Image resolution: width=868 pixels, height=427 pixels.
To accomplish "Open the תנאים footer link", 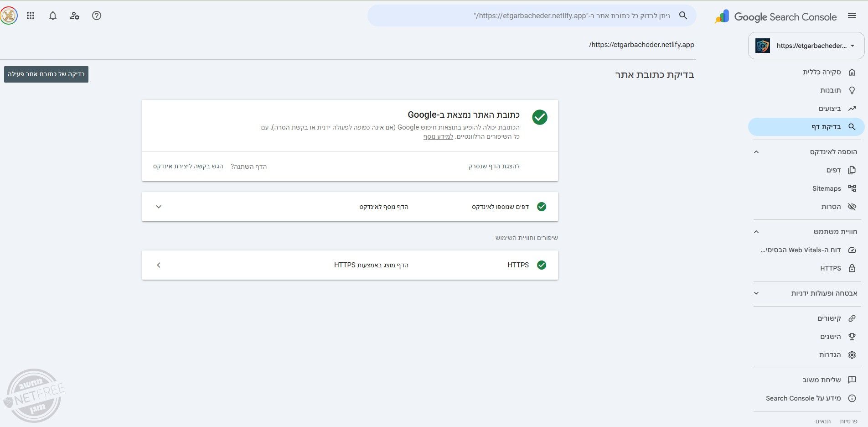I will [x=823, y=421].
